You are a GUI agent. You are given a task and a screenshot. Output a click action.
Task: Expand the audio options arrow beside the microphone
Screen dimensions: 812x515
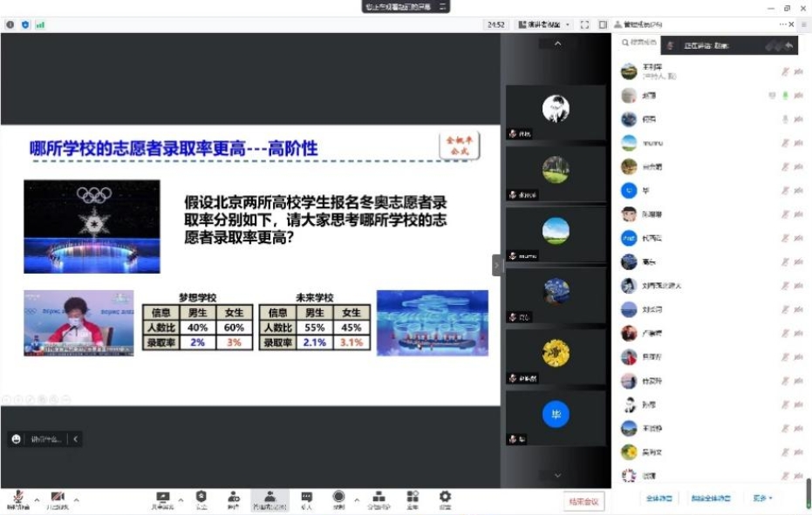pos(36,500)
